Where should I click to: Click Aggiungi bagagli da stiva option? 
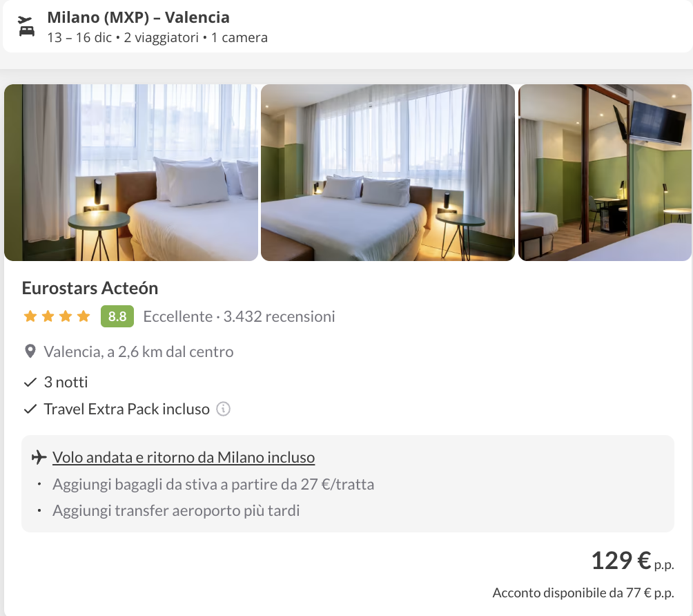point(213,484)
